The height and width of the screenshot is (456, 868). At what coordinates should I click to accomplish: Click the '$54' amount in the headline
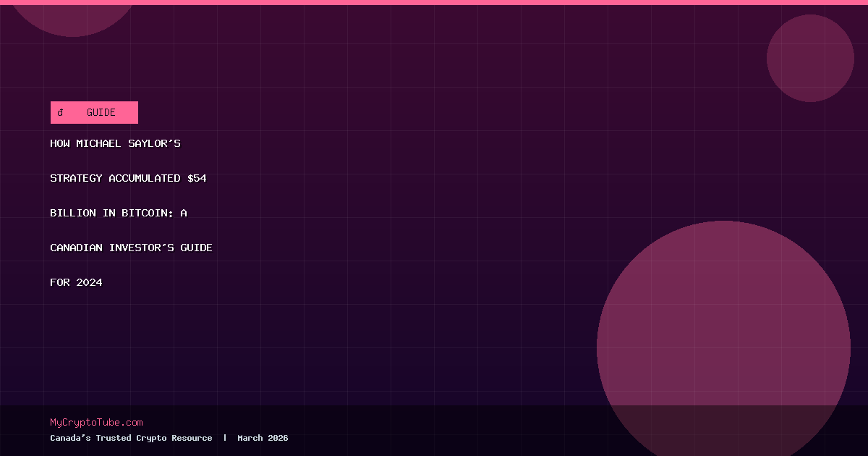pos(197,178)
